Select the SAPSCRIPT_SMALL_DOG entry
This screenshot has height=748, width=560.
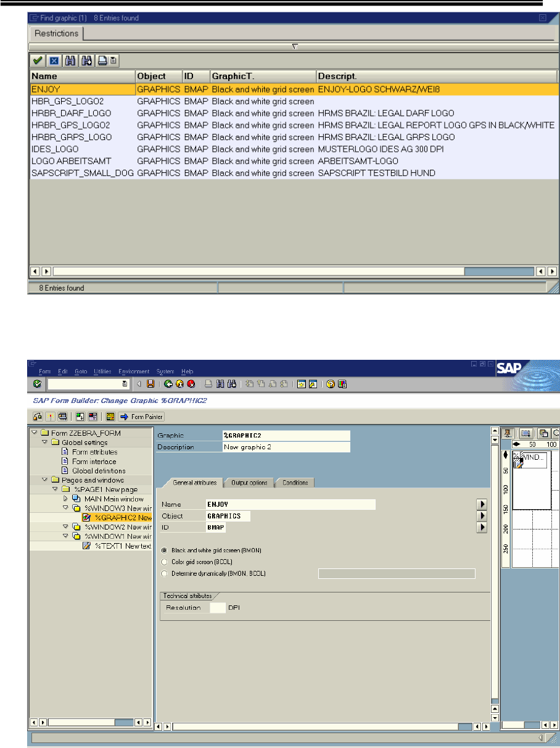[294, 173]
